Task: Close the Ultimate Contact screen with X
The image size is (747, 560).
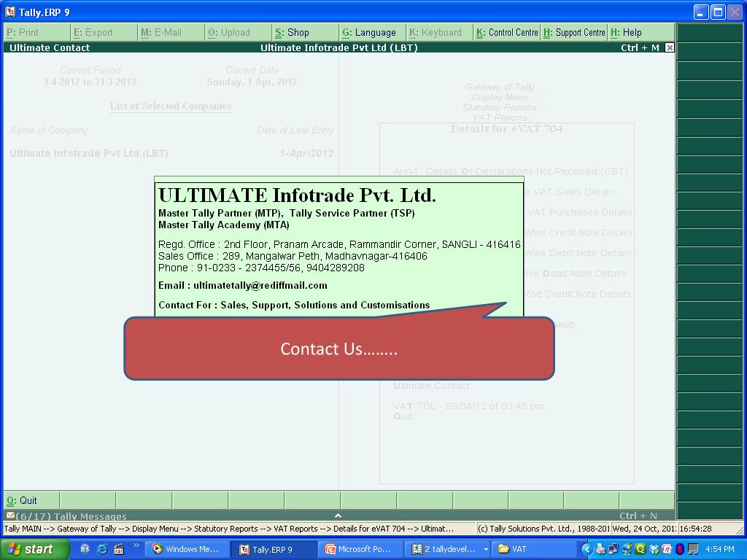Action: pos(670,47)
